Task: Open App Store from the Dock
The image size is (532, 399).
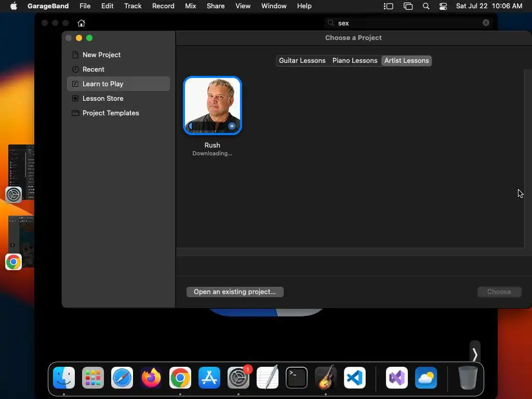Action: 209,378
